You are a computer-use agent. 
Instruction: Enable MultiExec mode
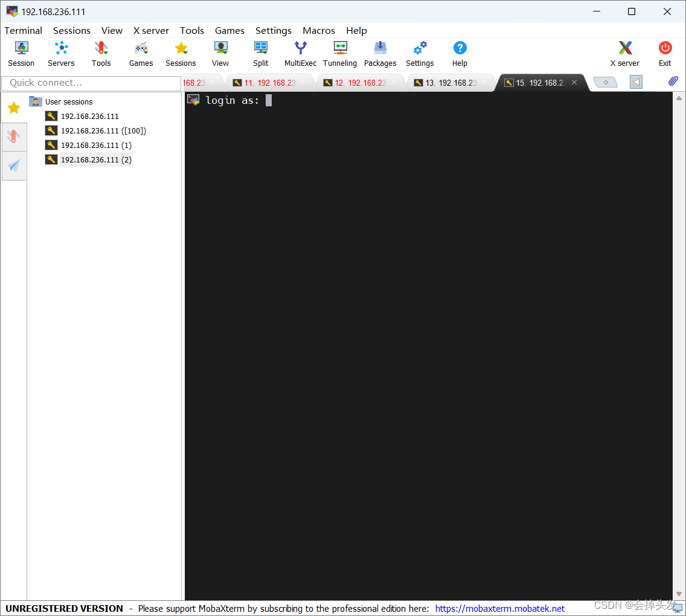[300, 53]
